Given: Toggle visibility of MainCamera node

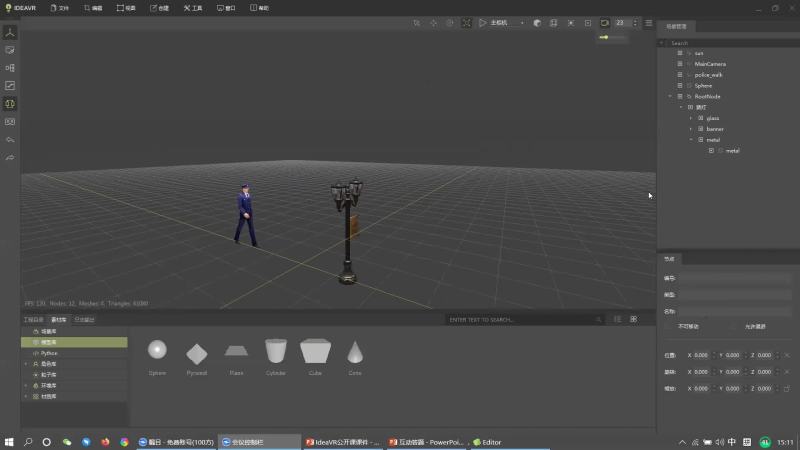Looking at the screenshot, I should (680, 64).
